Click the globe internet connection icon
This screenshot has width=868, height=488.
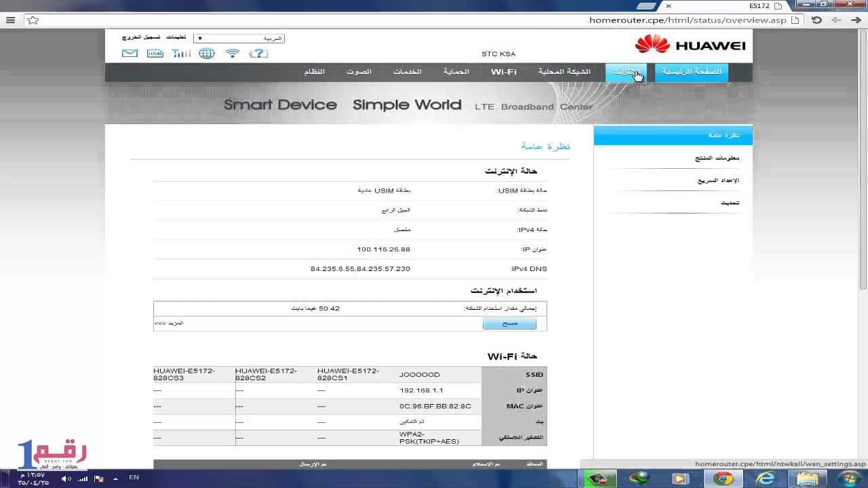pos(206,53)
